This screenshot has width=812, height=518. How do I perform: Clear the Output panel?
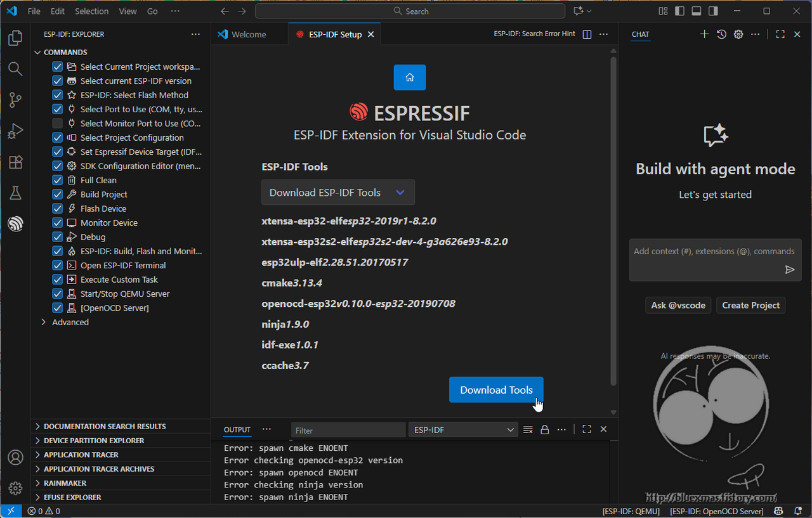pos(528,430)
